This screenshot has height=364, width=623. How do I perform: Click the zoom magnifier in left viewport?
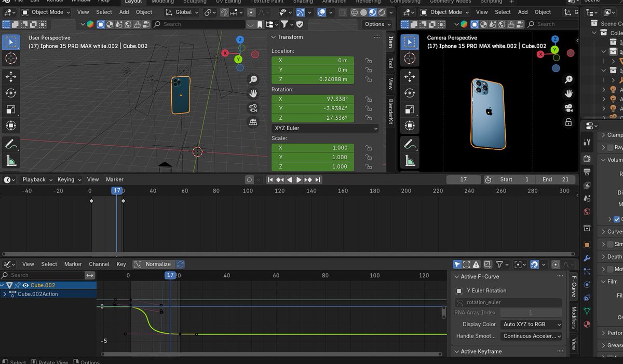tap(253, 79)
